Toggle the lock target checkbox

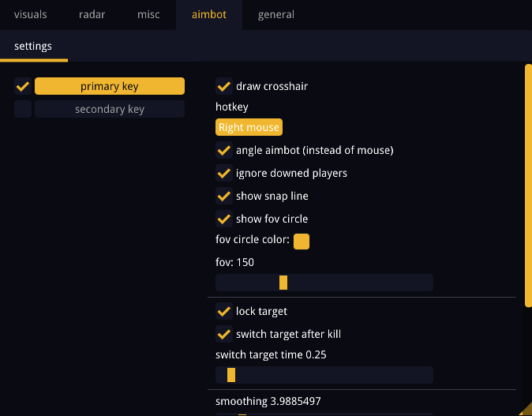coord(224,311)
